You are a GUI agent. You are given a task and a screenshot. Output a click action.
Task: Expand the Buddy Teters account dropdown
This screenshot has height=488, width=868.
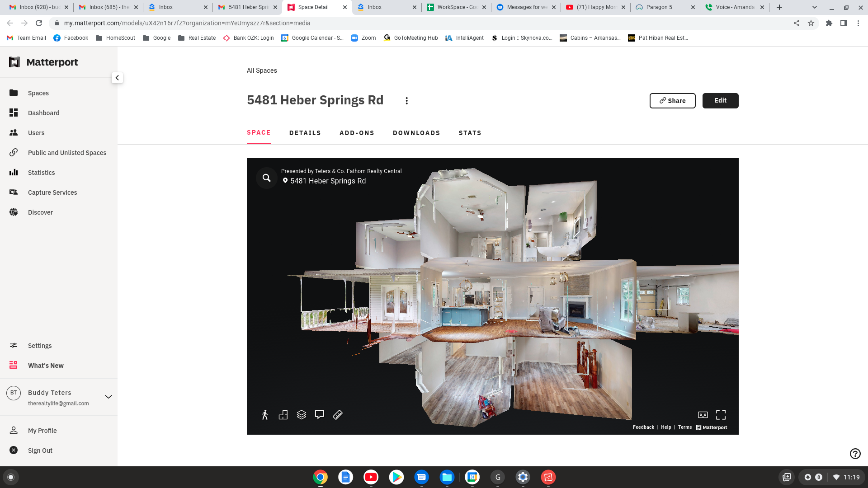point(108,397)
